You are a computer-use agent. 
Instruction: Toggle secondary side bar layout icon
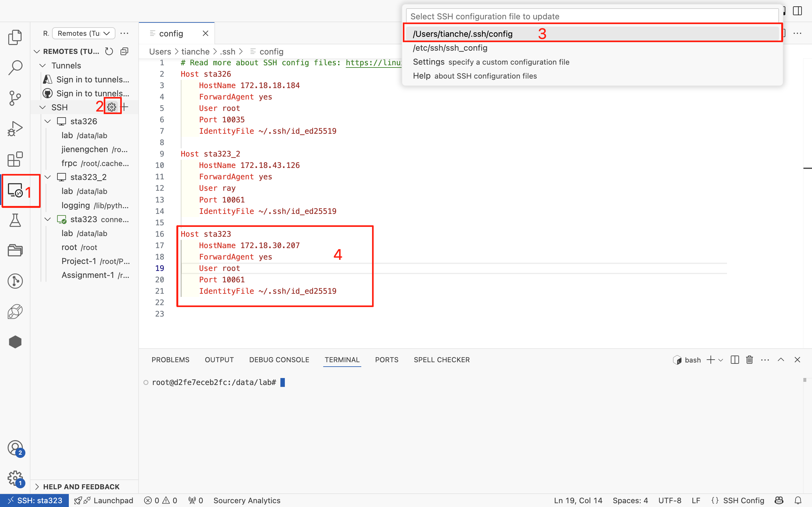click(797, 11)
